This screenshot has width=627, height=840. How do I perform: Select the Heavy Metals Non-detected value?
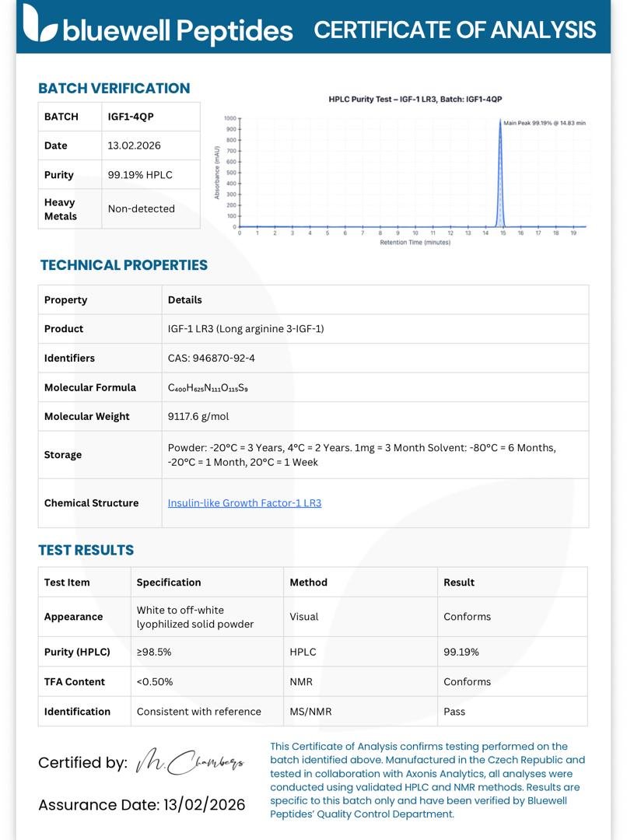tap(142, 209)
